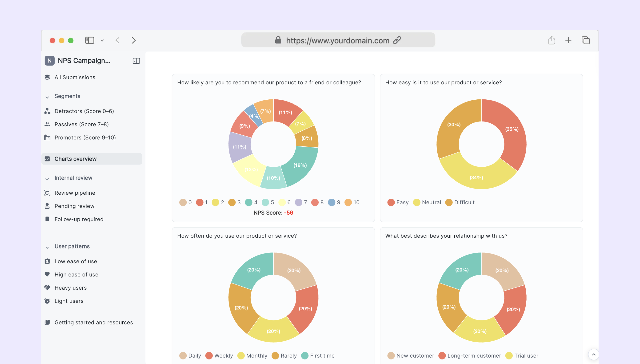
Task: Click the NPS Campaign workspace logo icon
Action: (49, 61)
